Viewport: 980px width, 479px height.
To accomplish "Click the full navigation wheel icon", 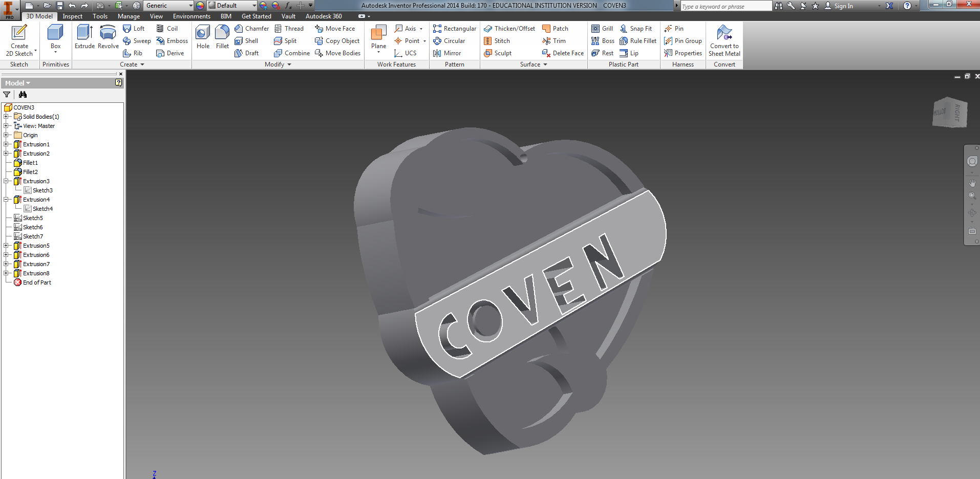I will (972, 162).
